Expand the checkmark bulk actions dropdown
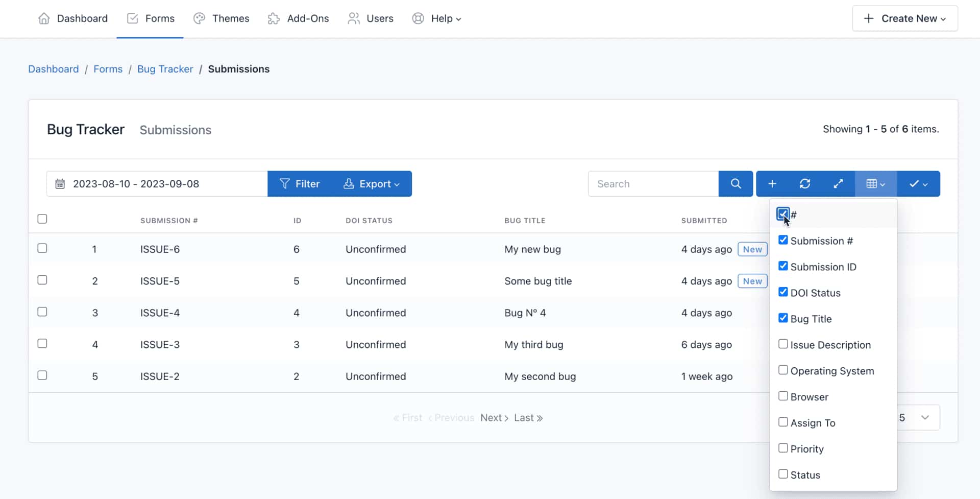980x499 pixels. [918, 184]
